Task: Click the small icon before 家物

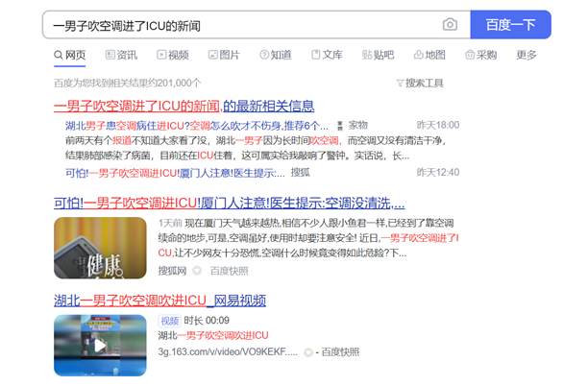Action: pyautogui.click(x=340, y=126)
